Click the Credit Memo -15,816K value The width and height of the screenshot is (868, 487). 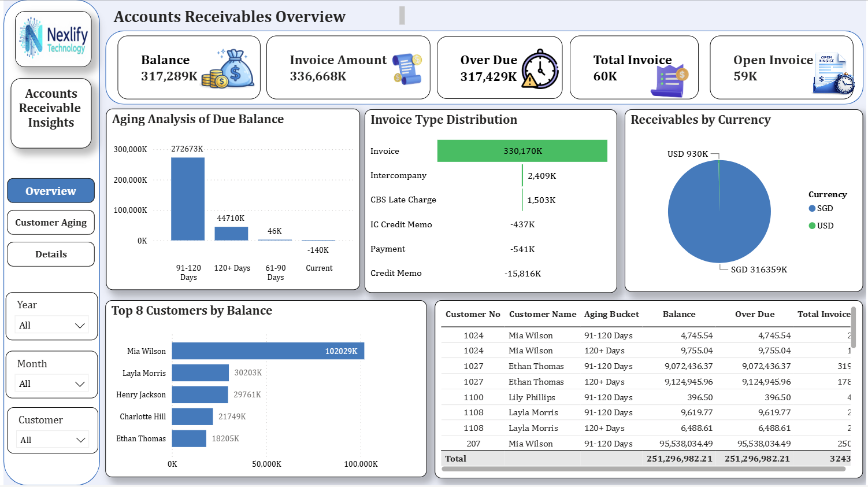522,274
